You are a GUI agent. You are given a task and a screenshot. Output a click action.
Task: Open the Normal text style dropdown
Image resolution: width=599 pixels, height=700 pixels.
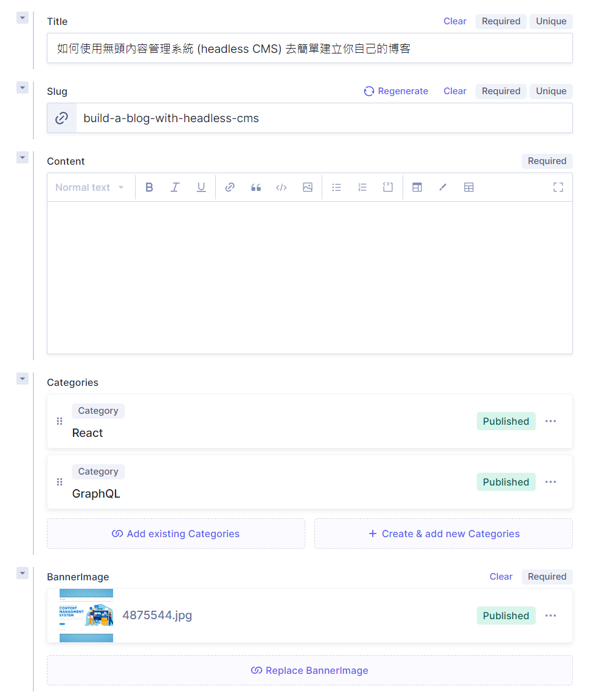pyautogui.click(x=90, y=188)
